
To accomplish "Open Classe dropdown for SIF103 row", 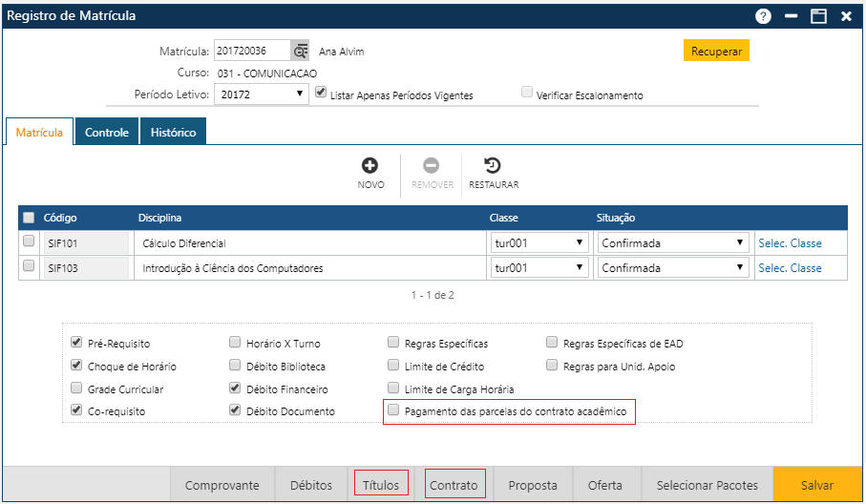I will click(x=539, y=268).
